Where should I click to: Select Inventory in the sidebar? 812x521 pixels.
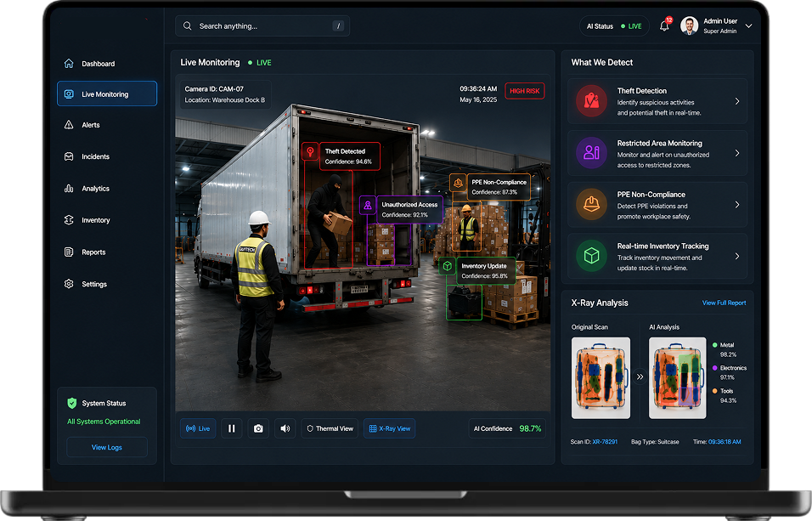coord(107,220)
